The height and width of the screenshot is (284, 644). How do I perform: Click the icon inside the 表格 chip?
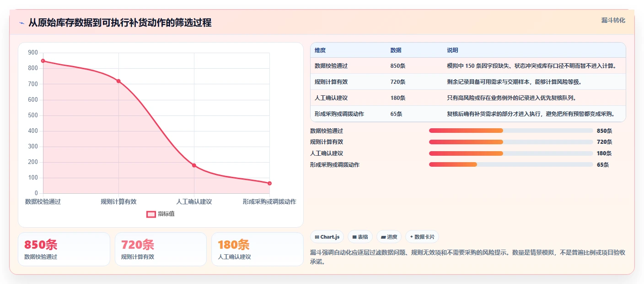pos(354,237)
